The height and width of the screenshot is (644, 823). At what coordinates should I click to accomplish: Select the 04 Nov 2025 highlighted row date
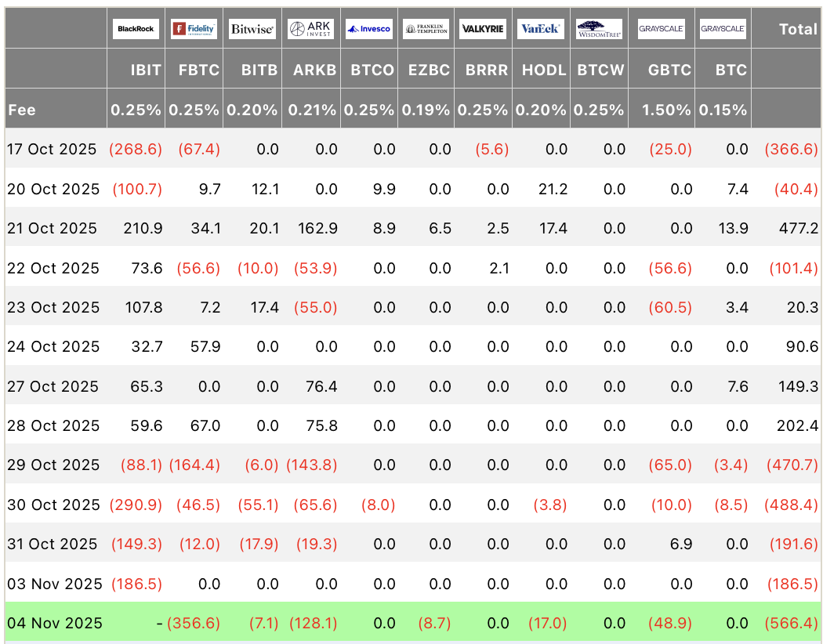(55, 624)
